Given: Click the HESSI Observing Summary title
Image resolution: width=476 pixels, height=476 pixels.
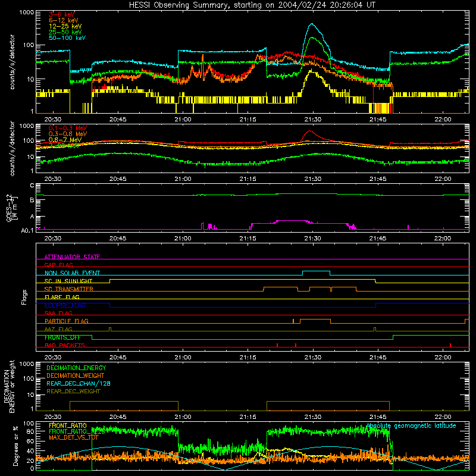Looking at the screenshot, I should coord(252,5).
